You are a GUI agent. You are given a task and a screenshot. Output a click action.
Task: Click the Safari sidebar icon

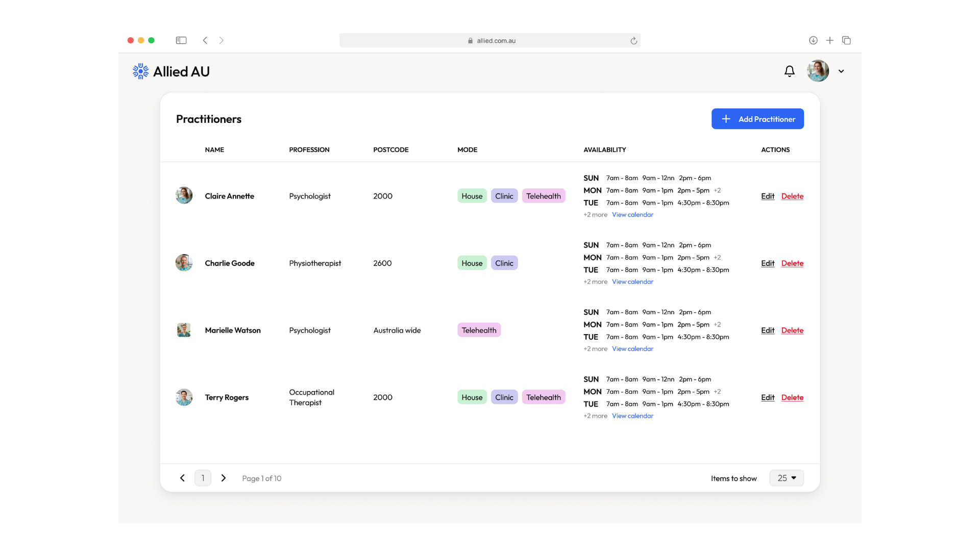click(x=181, y=40)
